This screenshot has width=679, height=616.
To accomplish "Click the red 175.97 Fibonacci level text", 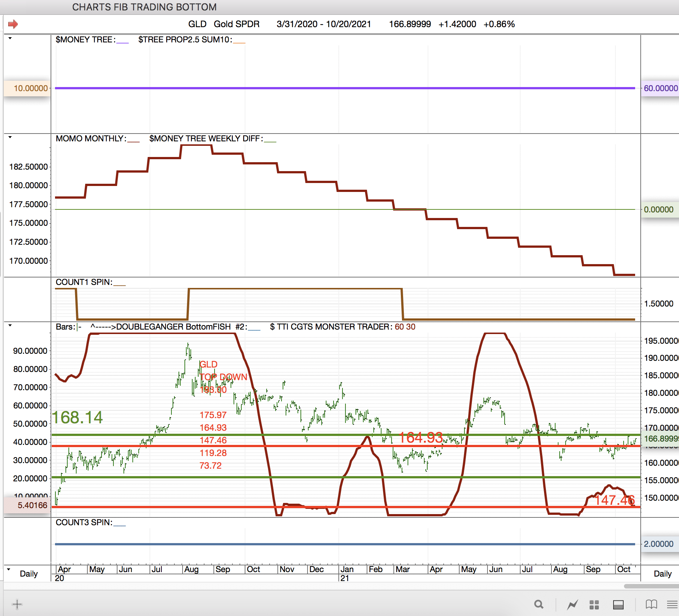I will tap(213, 415).
